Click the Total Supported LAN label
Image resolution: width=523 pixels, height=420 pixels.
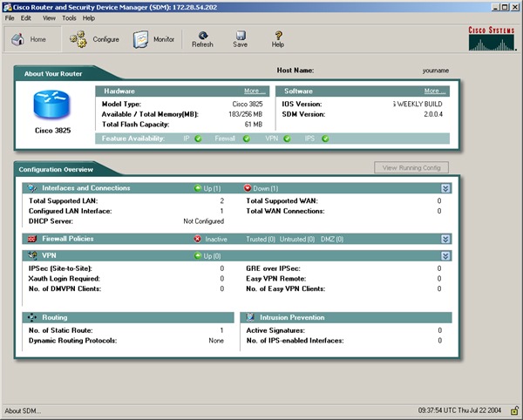pos(63,200)
